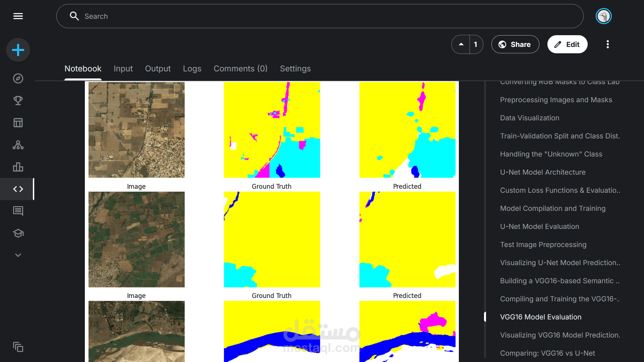644x362 pixels.
Task: Open the three-dot more options menu
Action: pyautogui.click(x=607, y=44)
